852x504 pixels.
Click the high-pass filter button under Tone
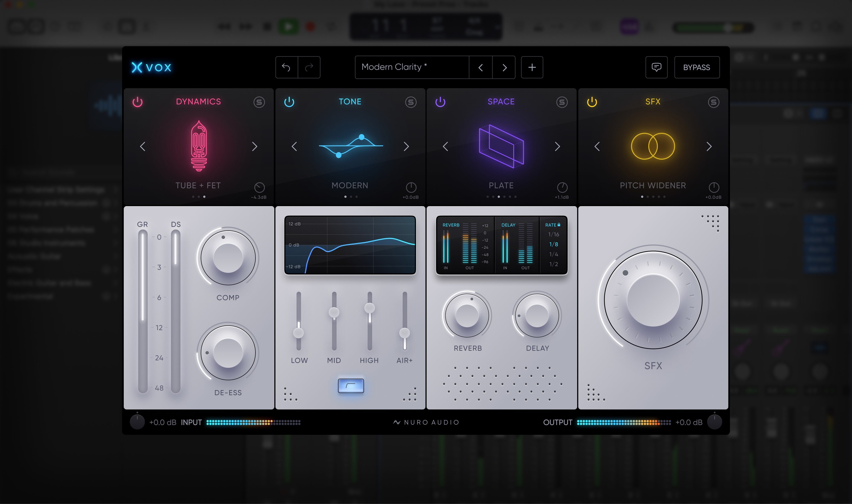351,385
